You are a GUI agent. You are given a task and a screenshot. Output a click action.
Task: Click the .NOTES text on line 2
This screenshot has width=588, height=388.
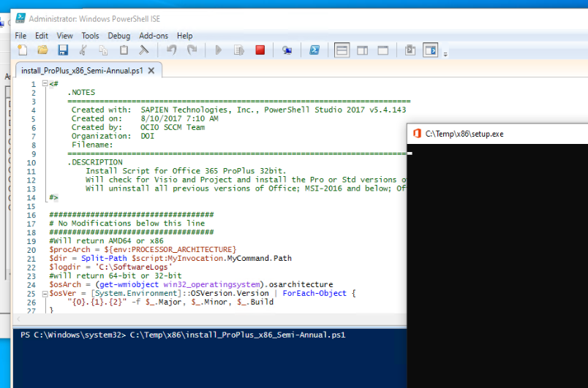click(x=81, y=92)
